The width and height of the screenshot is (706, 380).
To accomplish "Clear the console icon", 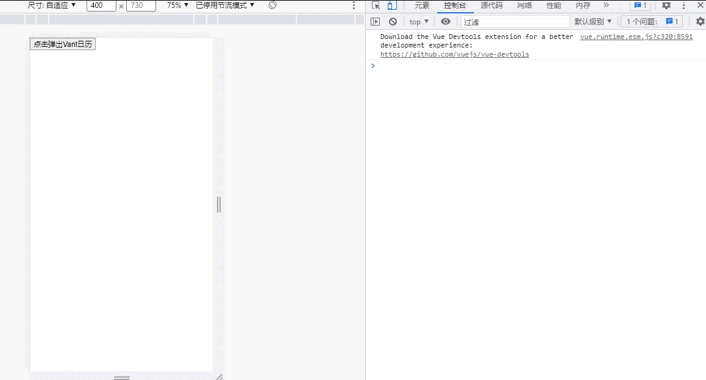I will coord(393,22).
